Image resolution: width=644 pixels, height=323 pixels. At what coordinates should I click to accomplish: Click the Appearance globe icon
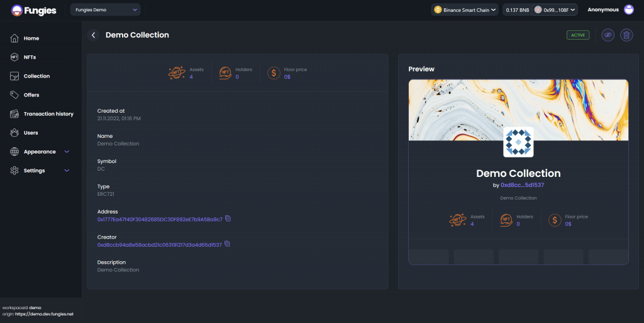(14, 152)
